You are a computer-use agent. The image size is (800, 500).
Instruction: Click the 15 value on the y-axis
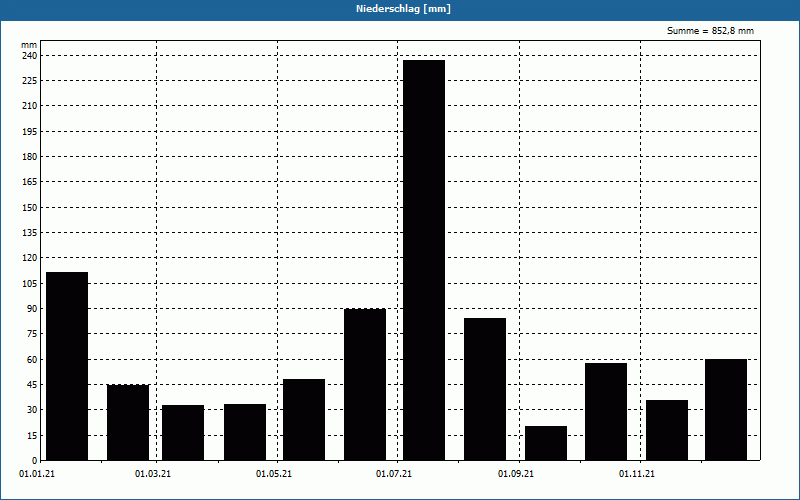(x=32, y=435)
